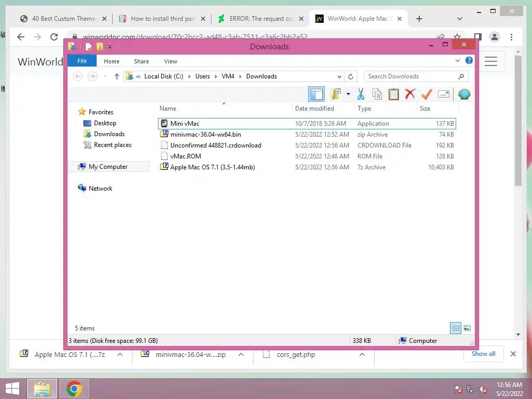Viewport: 532px width, 399px height.
Task: Click the Explorer Back arrow button
Action: point(78,76)
